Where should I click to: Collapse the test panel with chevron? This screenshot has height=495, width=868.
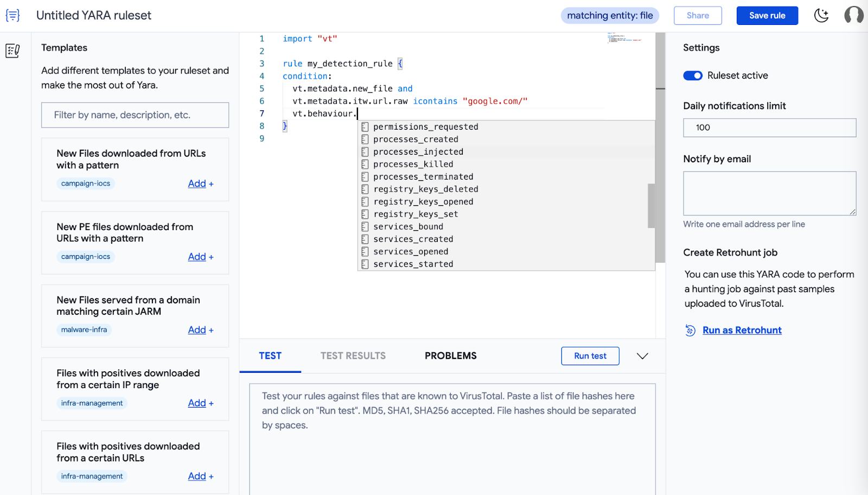click(642, 356)
